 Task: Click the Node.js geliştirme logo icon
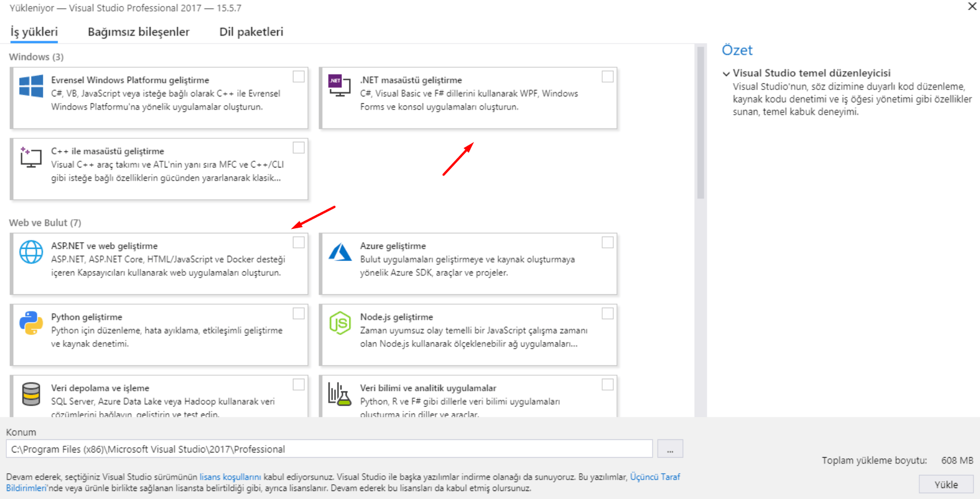[340, 323]
